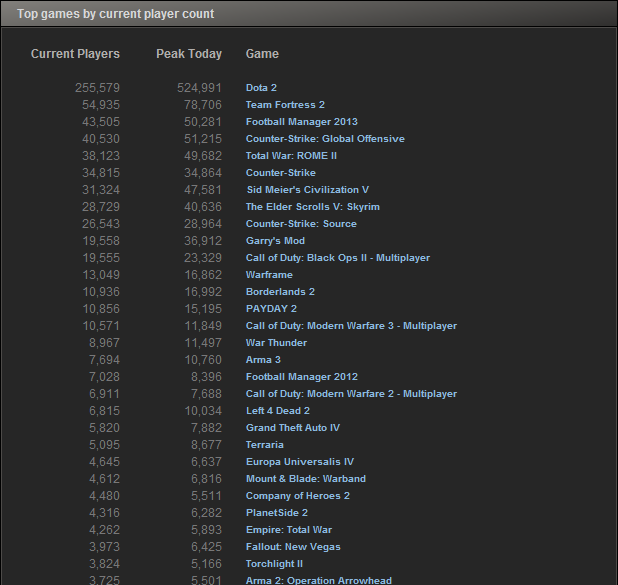Click Football Manager 2013 link
This screenshot has height=585, width=618.
point(302,122)
